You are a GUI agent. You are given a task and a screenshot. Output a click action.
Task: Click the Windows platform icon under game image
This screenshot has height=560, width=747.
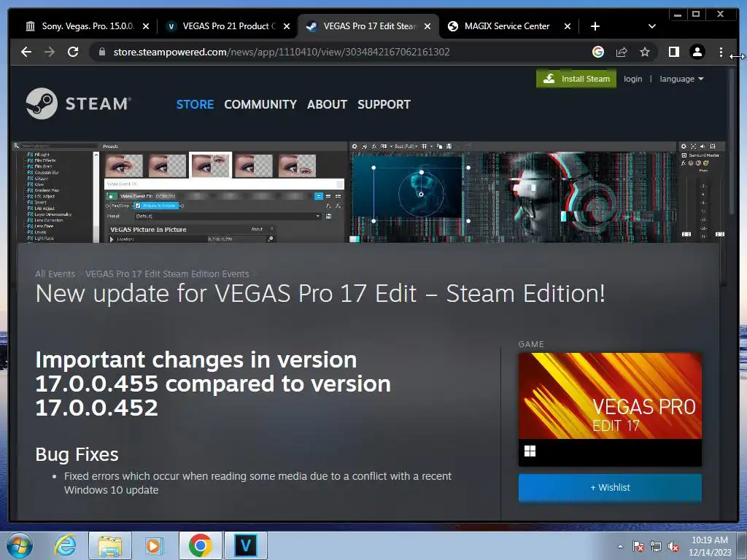pos(530,451)
